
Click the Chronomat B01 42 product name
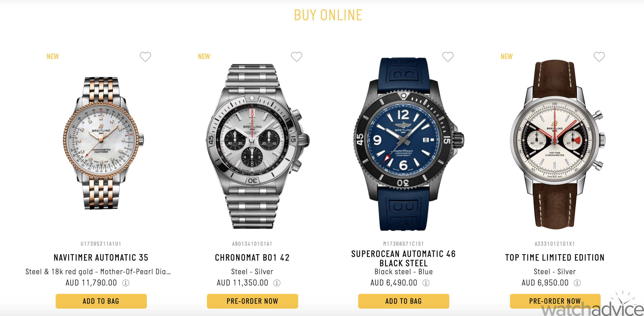(252, 257)
